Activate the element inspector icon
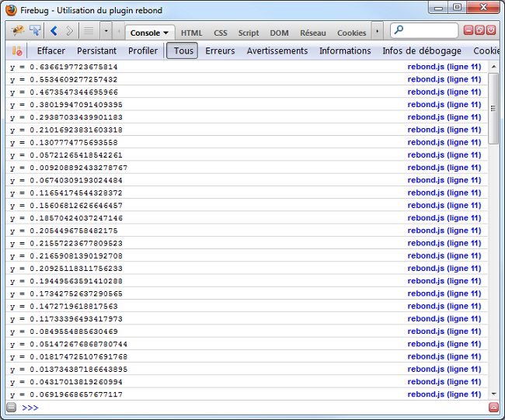Viewport: 505px width, 420px height. coord(35,31)
